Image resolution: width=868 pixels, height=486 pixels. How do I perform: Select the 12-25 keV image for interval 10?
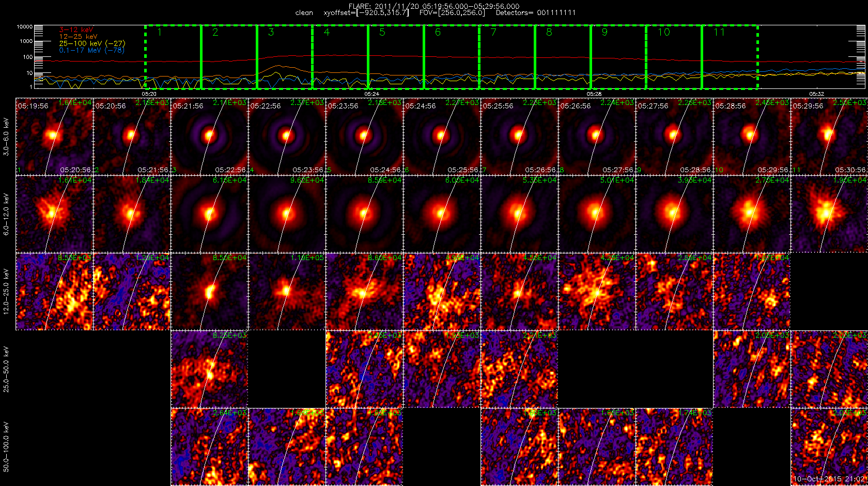pyautogui.click(x=752, y=292)
